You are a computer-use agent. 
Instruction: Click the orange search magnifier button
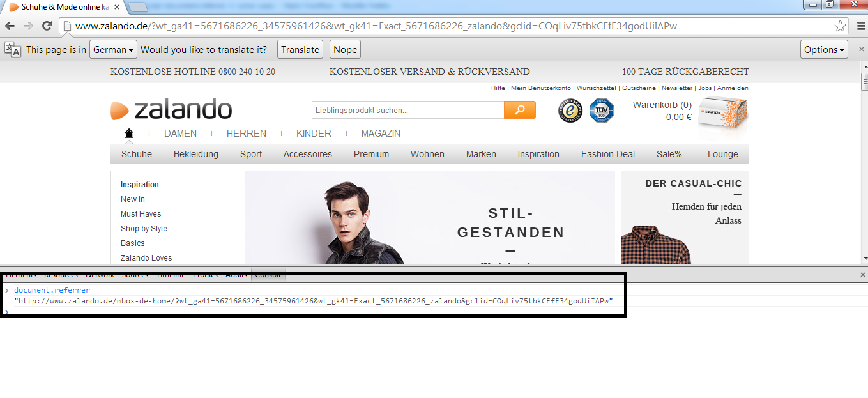coord(519,110)
